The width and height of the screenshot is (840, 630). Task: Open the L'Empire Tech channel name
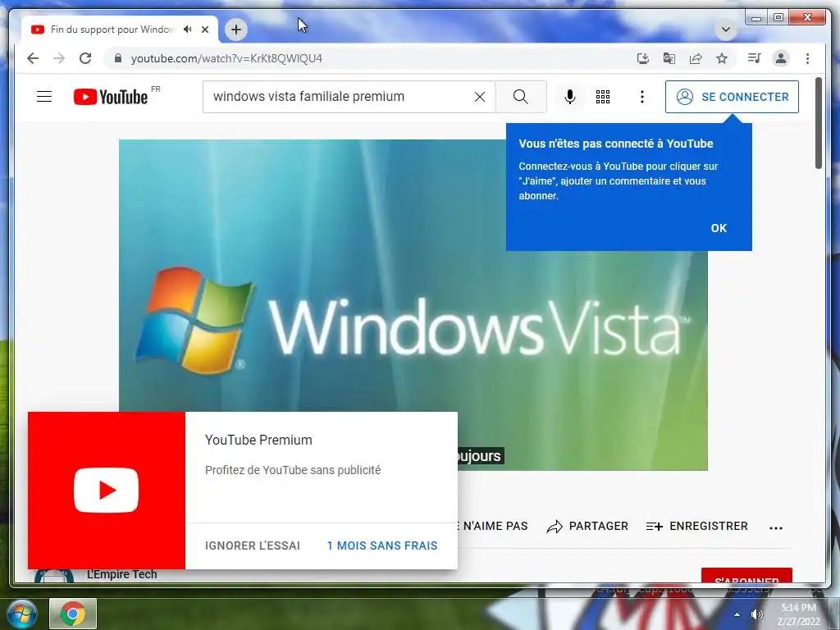click(x=121, y=574)
